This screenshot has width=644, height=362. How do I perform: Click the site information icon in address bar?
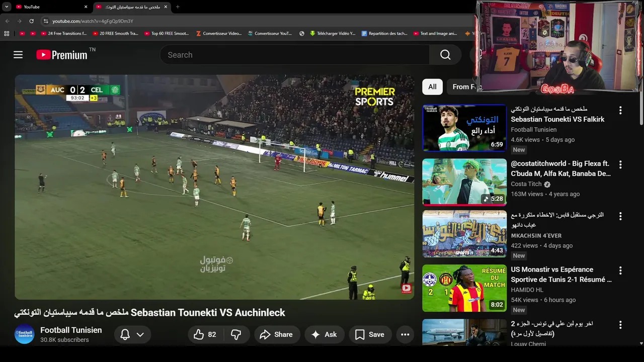point(46,21)
